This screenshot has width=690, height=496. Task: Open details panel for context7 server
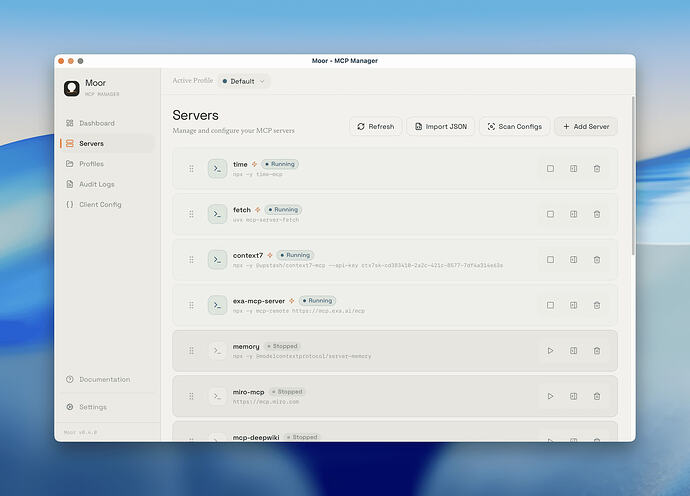573,260
